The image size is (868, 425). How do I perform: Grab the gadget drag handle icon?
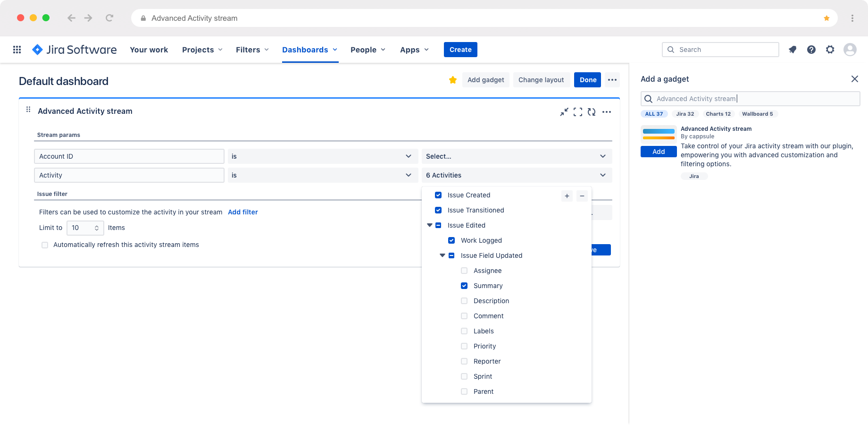point(28,110)
